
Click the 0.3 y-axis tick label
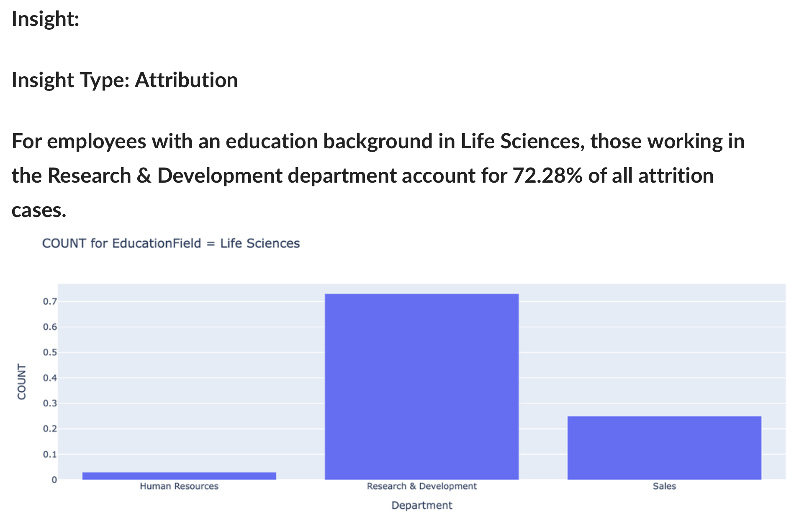(50, 403)
